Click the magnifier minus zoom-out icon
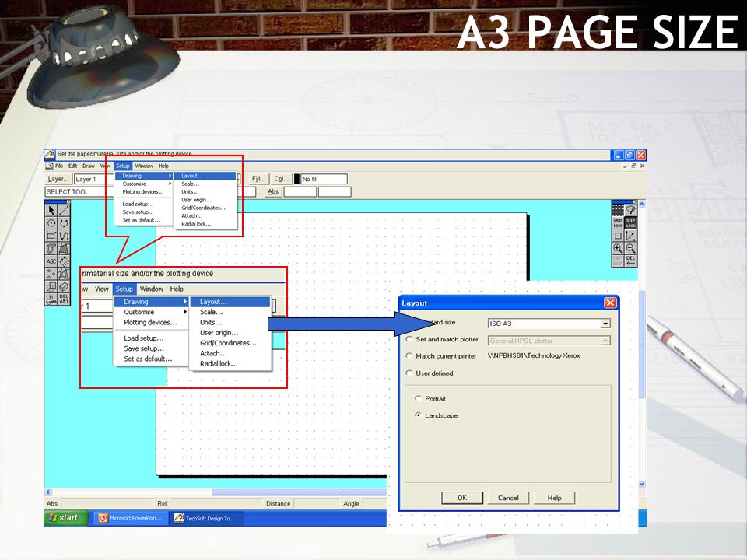The height and width of the screenshot is (560, 747). (631, 248)
